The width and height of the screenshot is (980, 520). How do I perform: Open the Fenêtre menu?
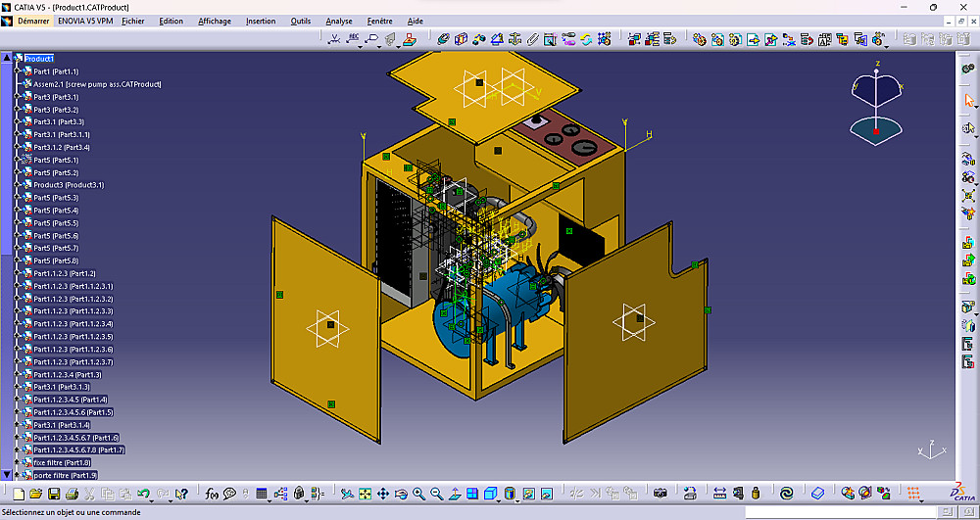tap(380, 22)
